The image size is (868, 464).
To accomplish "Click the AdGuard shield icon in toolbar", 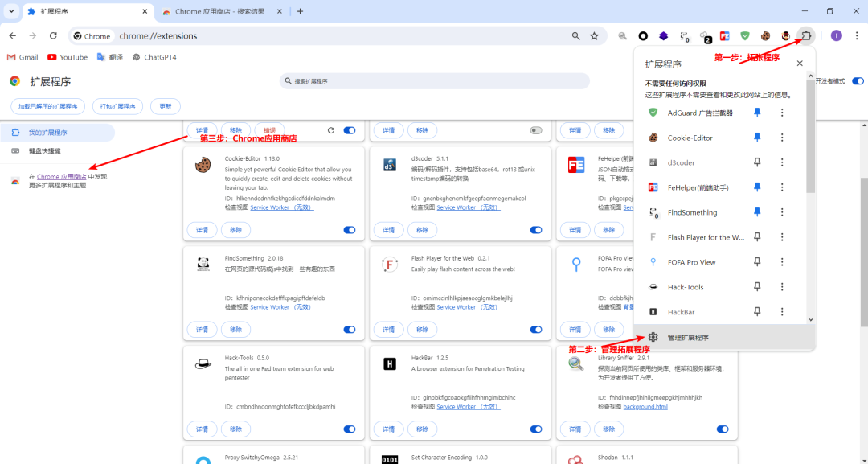I will tap(745, 36).
